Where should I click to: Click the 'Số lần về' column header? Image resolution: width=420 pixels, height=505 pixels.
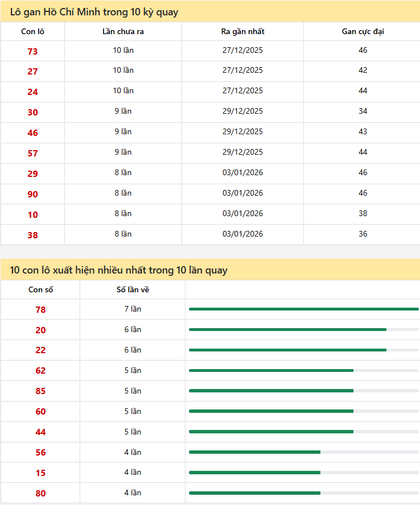[x=133, y=289]
